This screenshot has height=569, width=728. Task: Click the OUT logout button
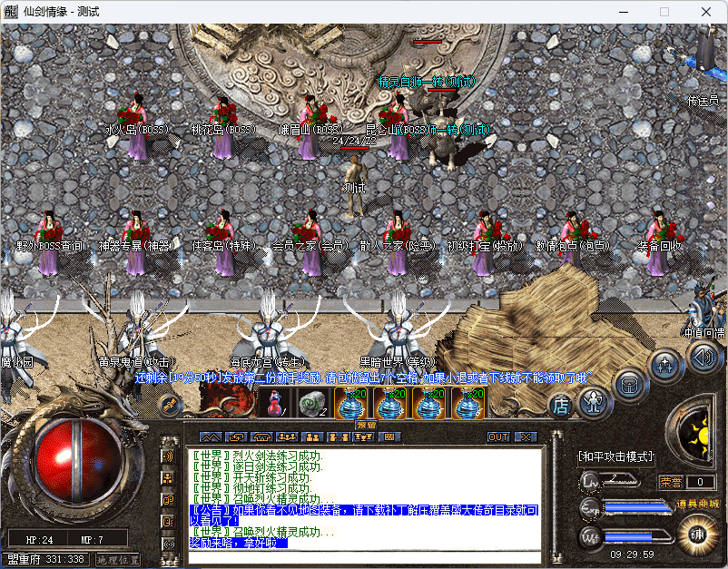coord(498,437)
